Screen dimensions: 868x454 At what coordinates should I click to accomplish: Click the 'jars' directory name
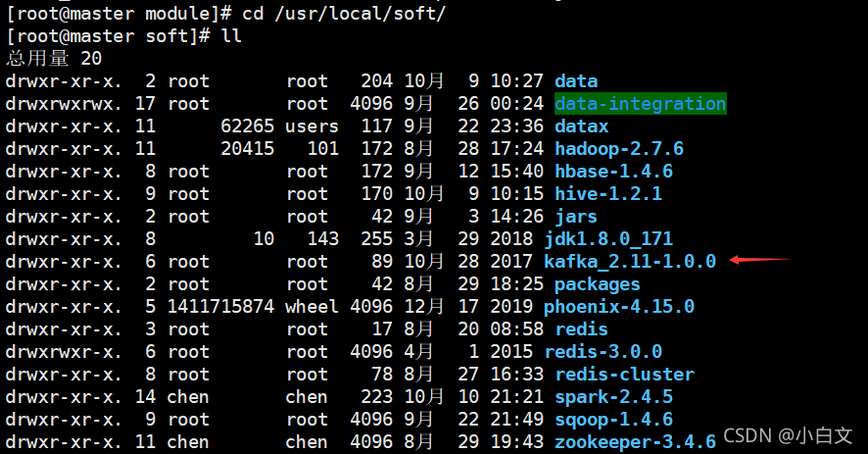pyautogui.click(x=576, y=217)
